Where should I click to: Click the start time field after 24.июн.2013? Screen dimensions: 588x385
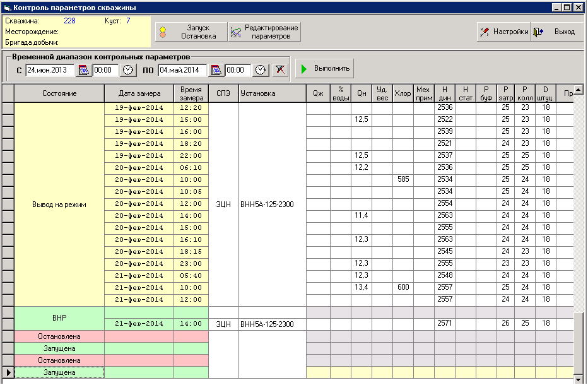tap(105, 70)
